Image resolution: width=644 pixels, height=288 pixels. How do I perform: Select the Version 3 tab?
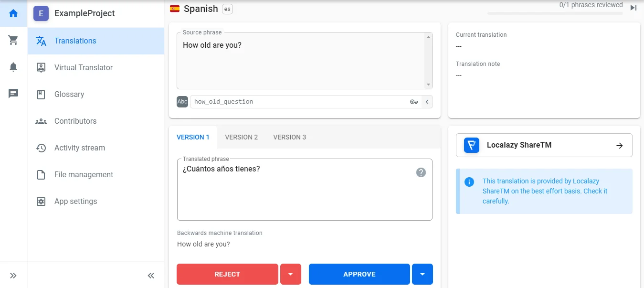pyautogui.click(x=289, y=137)
